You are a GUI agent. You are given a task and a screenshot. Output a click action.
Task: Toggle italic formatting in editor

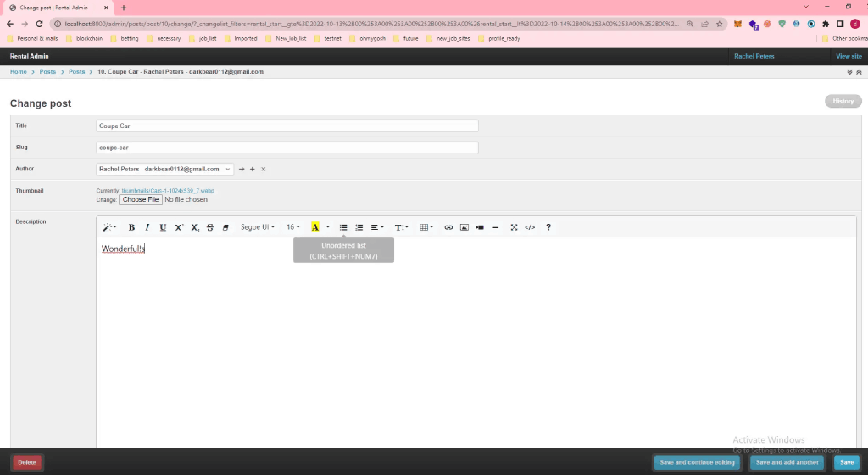pyautogui.click(x=147, y=227)
